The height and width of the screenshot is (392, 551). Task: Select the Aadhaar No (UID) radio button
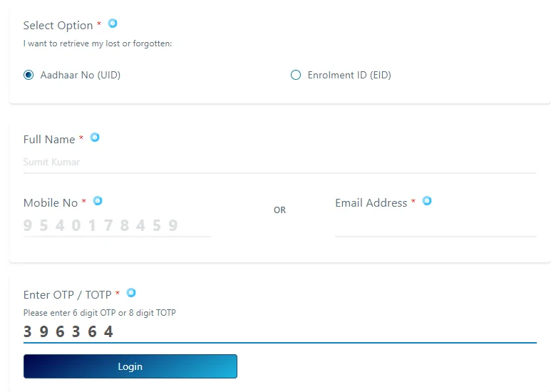[29, 75]
